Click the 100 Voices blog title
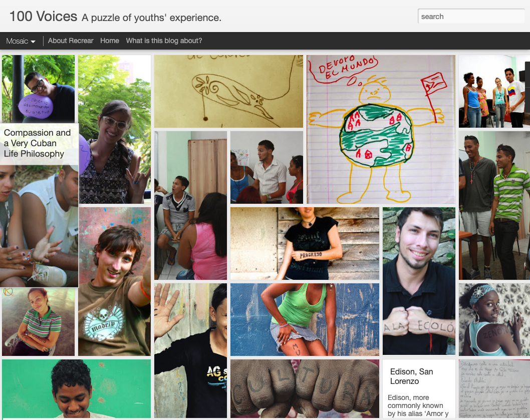Viewport: 530px width, 420px height. 43,16
